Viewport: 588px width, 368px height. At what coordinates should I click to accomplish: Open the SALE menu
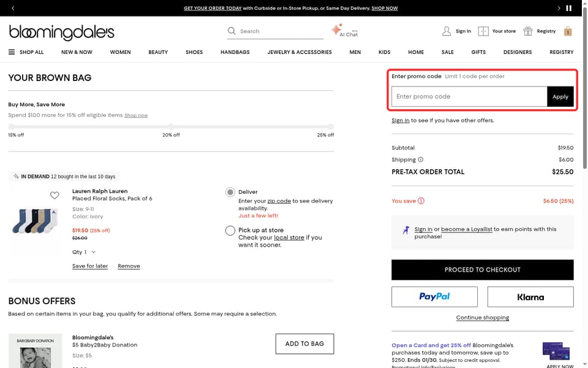point(447,52)
